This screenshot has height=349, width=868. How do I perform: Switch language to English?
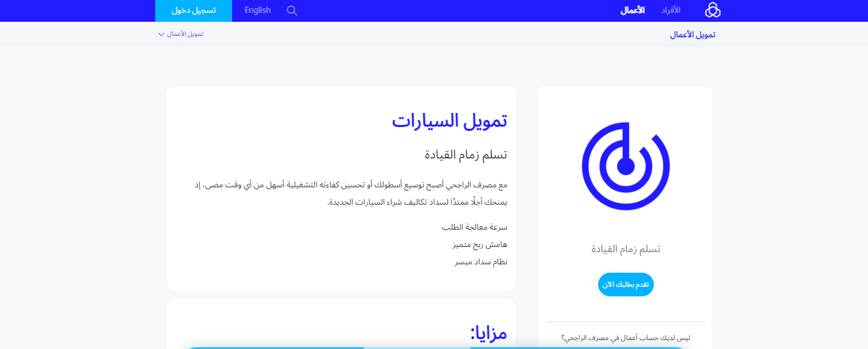coord(258,10)
